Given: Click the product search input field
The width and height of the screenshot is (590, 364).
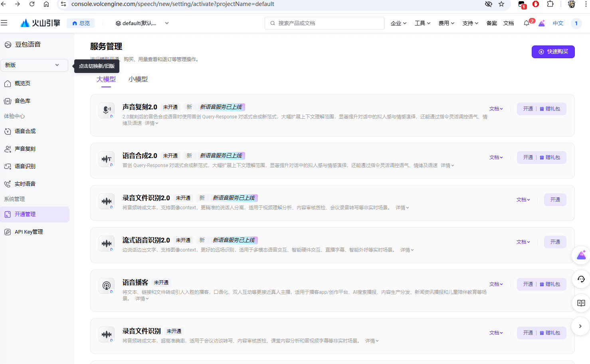Looking at the screenshot, I should 324,23.
